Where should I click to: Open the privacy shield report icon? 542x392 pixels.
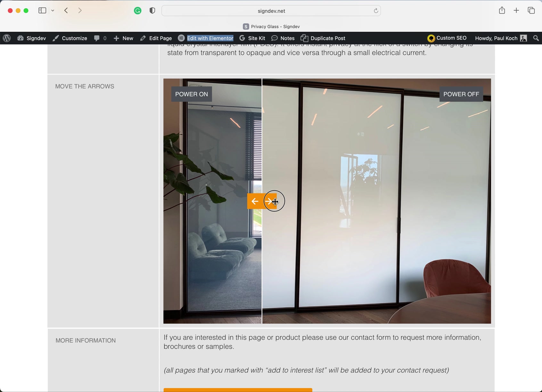[152, 11]
